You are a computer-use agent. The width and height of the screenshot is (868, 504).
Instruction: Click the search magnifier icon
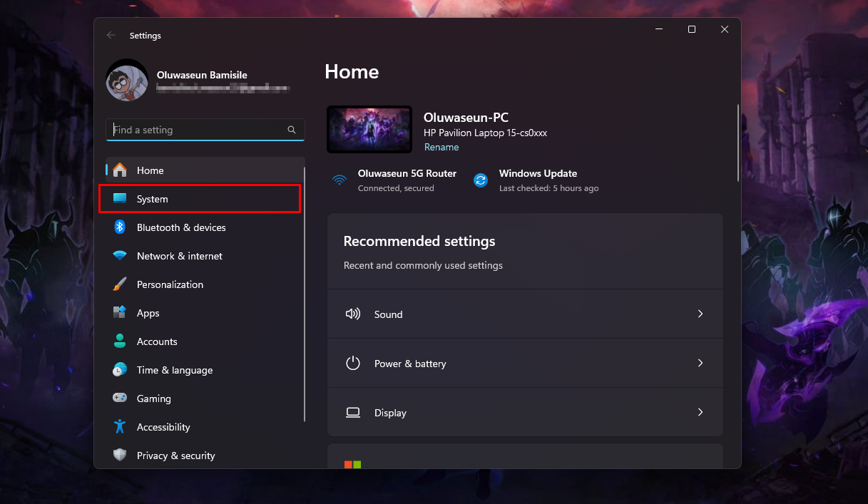[x=292, y=130]
